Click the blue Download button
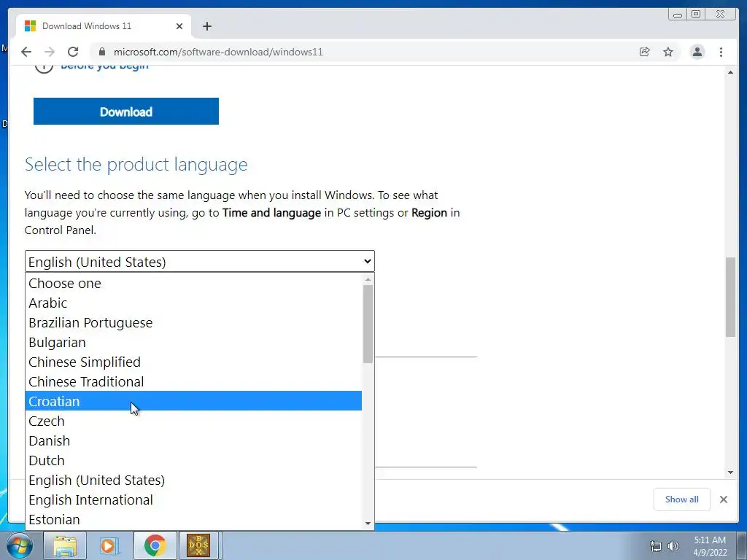 click(x=125, y=112)
